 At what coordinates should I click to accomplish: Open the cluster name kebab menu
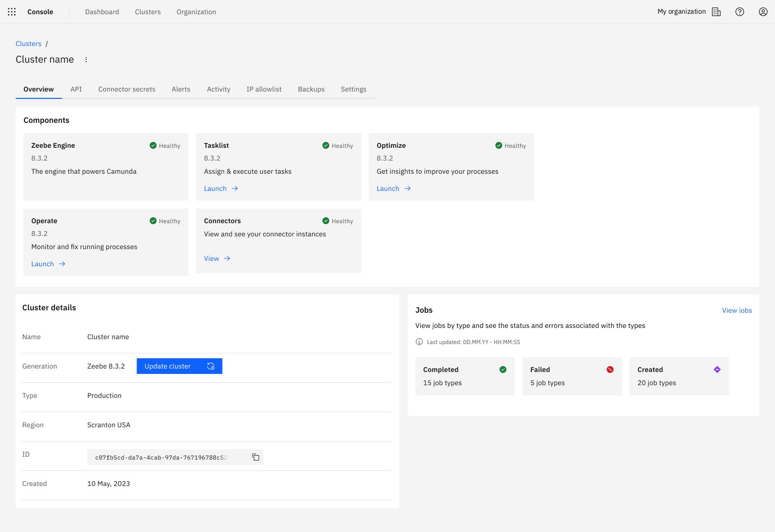(86, 60)
